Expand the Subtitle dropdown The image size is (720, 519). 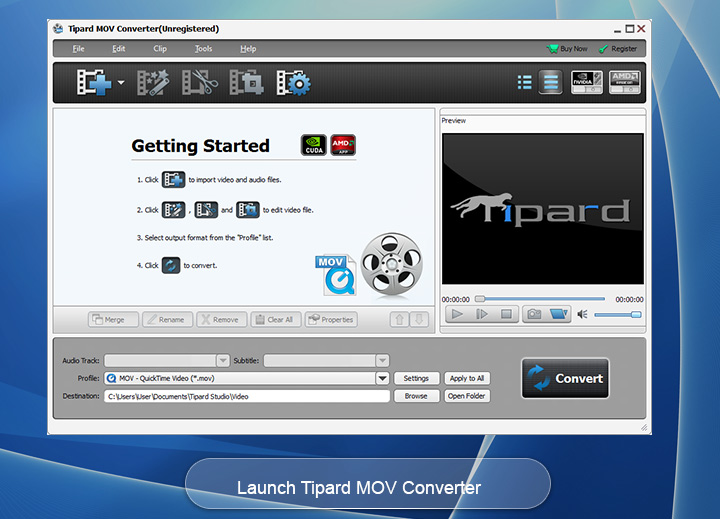[x=382, y=361]
